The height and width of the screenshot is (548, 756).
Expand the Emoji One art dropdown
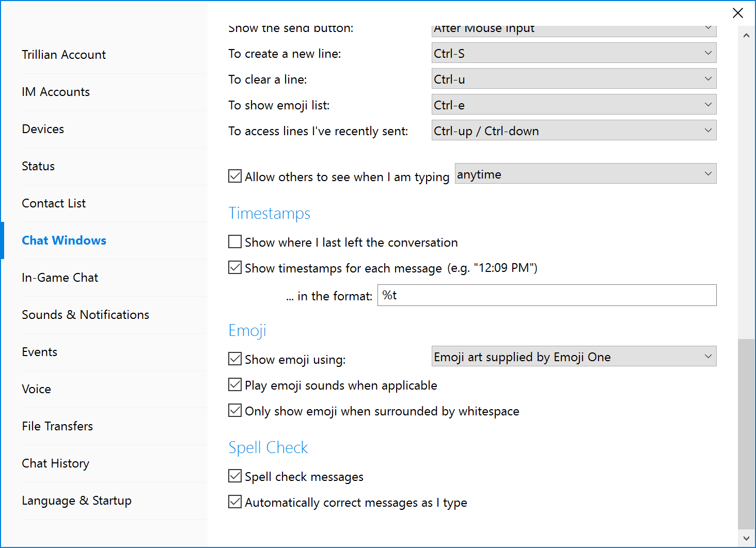574,356
